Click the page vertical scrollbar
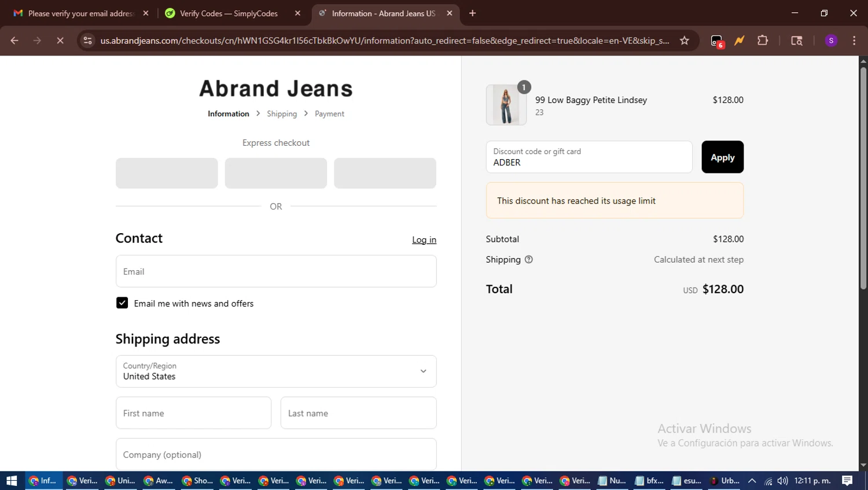This screenshot has height=490, width=868. pyautogui.click(x=863, y=178)
